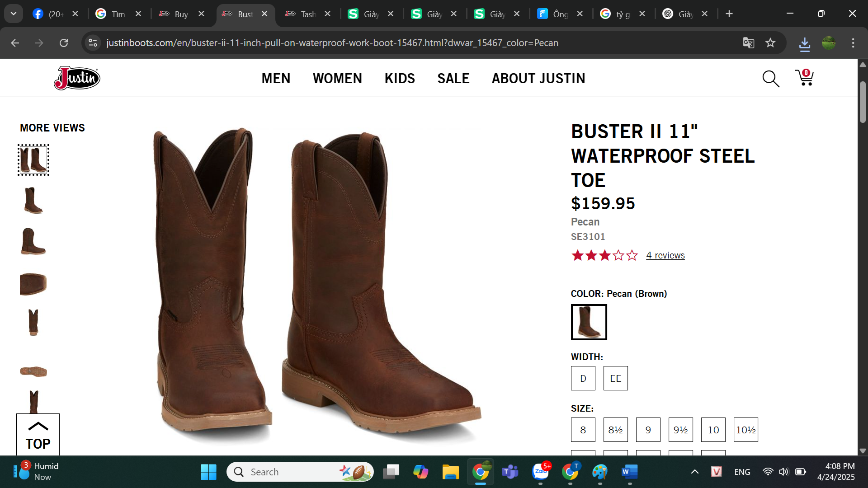Open the 4 reviews link
Image resolution: width=868 pixels, height=488 pixels.
pos(665,255)
